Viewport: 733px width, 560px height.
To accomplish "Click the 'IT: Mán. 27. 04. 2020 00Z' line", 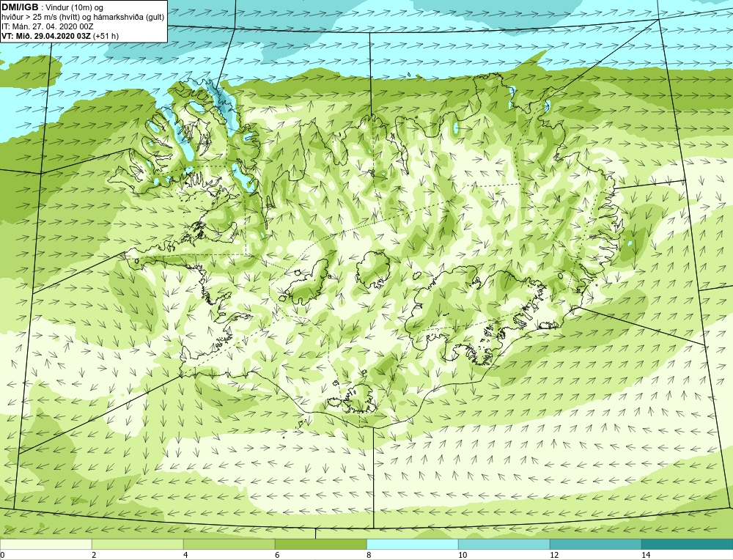I will (x=47, y=26).
